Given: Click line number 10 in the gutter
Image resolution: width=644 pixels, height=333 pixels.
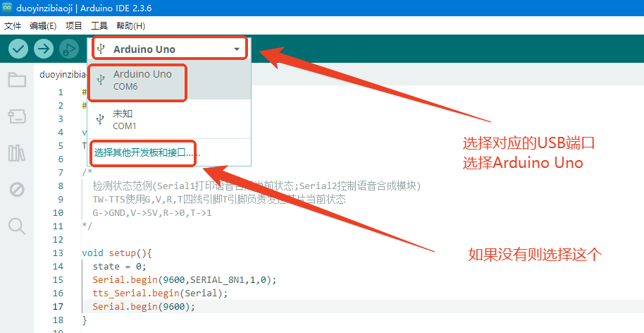Looking at the screenshot, I should point(58,213).
